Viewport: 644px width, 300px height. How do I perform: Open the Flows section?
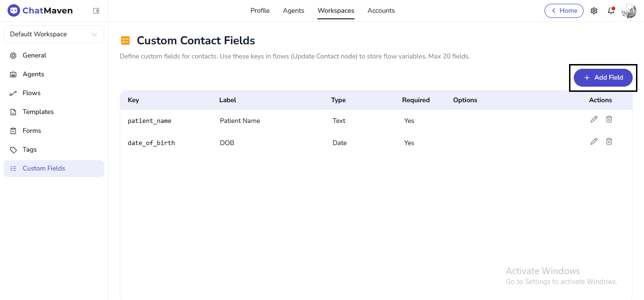click(31, 93)
